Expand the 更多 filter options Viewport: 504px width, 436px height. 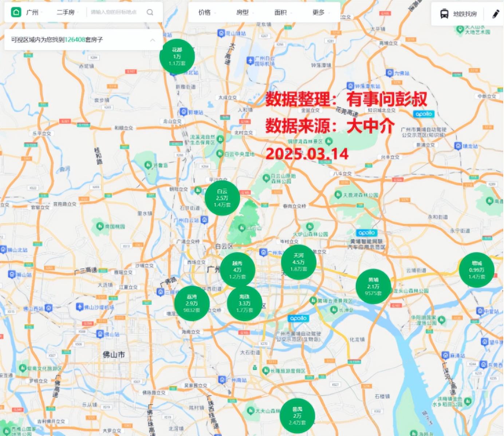coord(319,12)
